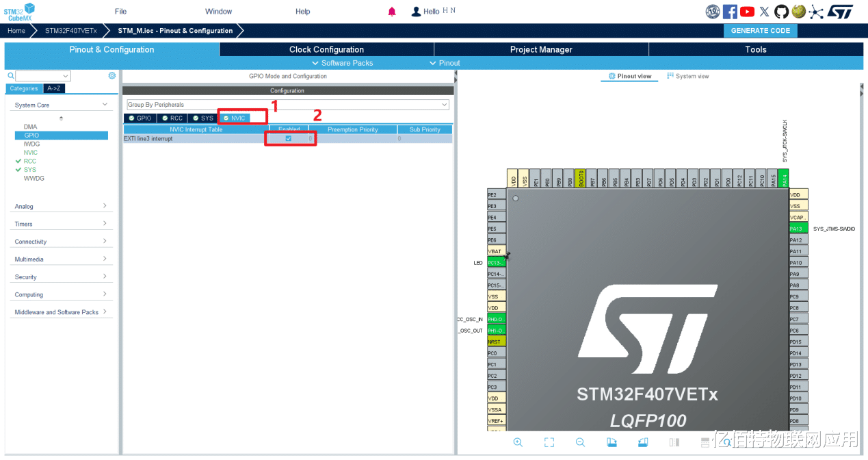Open the Window menu
The image size is (868, 460).
[x=219, y=12]
